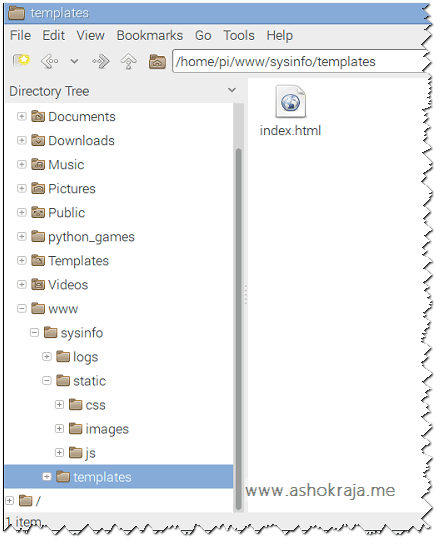Select the logs folder in tree

pyautogui.click(x=77, y=357)
